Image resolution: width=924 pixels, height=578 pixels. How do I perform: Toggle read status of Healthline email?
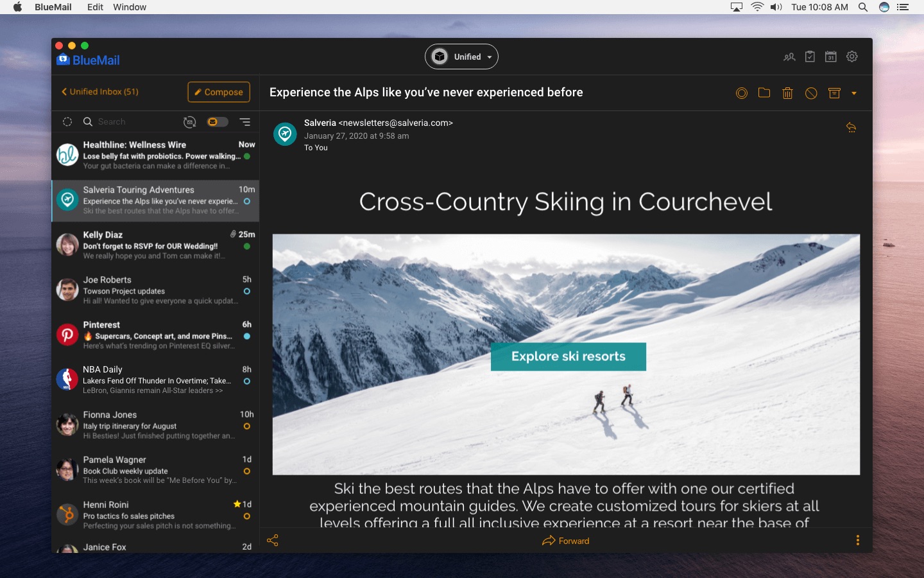coord(247,156)
